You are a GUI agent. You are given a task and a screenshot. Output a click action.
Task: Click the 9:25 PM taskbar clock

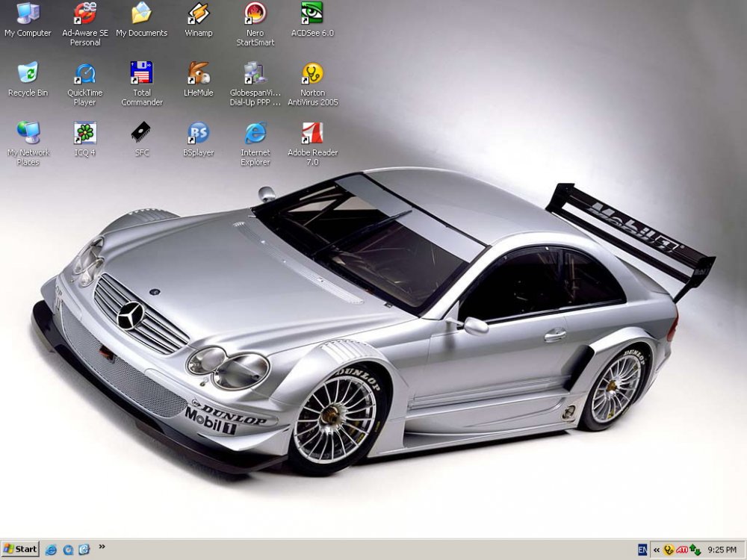click(x=722, y=550)
